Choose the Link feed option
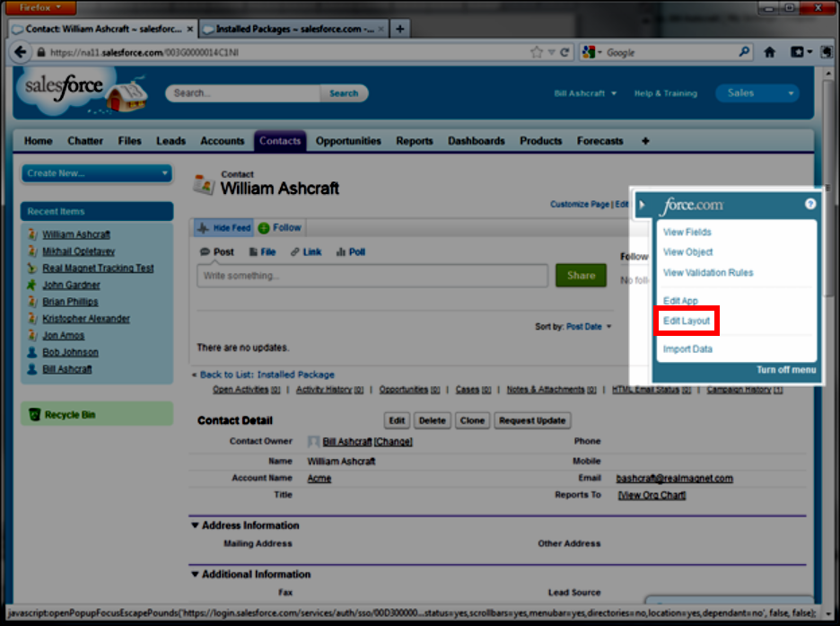This screenshot has height=626, width=840. click(306, 251)
